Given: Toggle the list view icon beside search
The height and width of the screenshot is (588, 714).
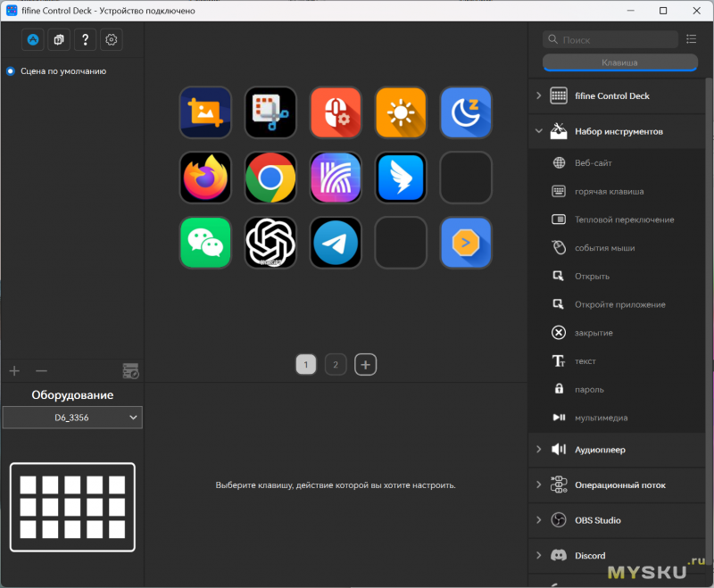Looking at the screenshot, I should 691,39.
